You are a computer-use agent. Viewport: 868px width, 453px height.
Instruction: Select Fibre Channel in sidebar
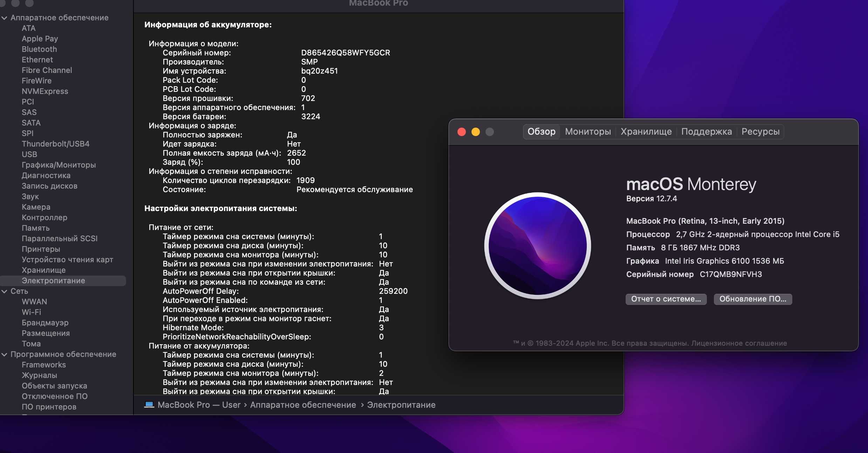click(x=47, y=70)
